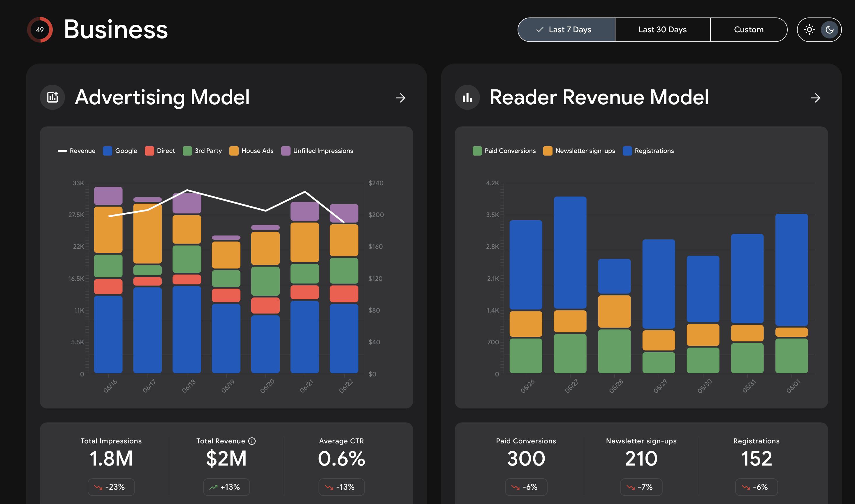Click the Reader Revenue Model bar icon
855x504 pixels.
(467, 97)
